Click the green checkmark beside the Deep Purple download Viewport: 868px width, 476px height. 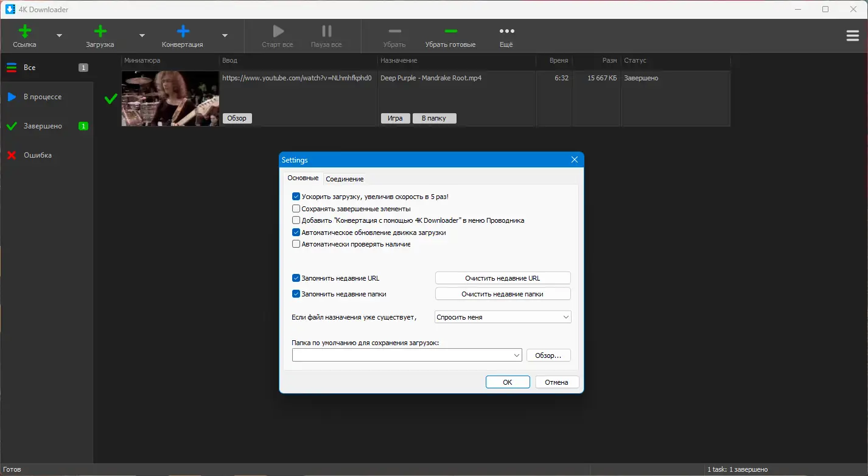pyautogui.click(x=111, y=99)
